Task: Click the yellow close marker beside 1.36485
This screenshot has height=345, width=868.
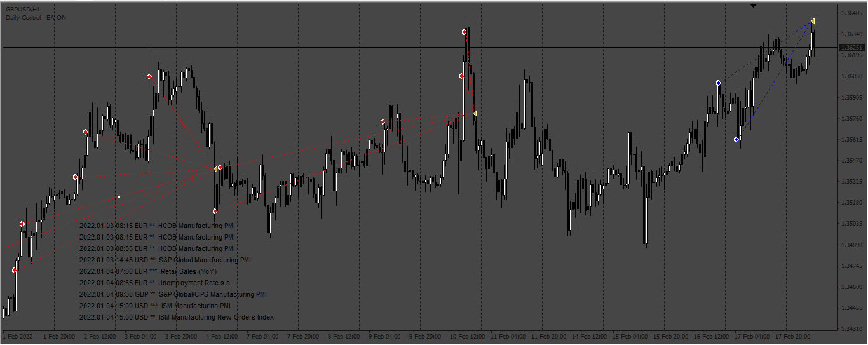Action: (813, 22)
